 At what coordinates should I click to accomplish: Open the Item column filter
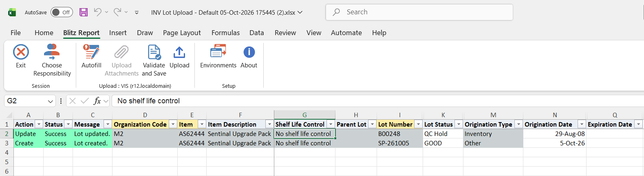click(x=202, y=124)
